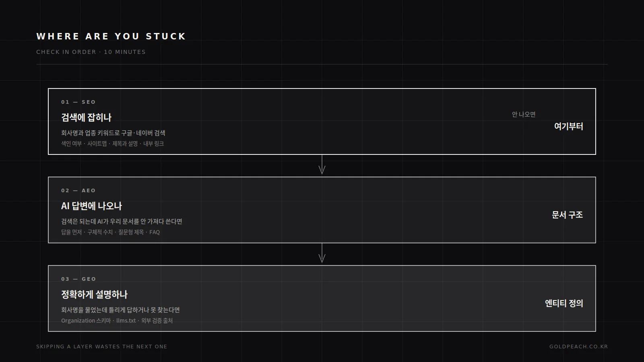Click the 색인 여부 · 사이트맵 checklist line
The width and height of the screenshot is (644, 362).
[112, 144]
